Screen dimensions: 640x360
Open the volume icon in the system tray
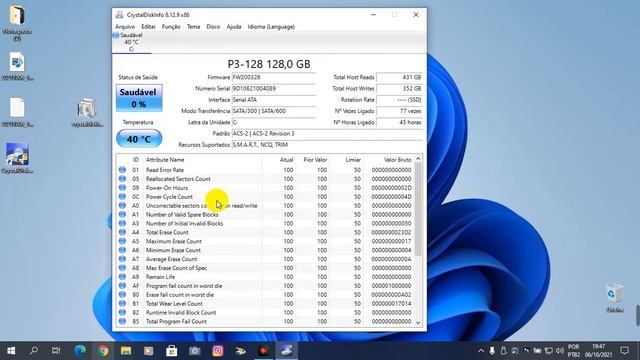coord(560,351)
